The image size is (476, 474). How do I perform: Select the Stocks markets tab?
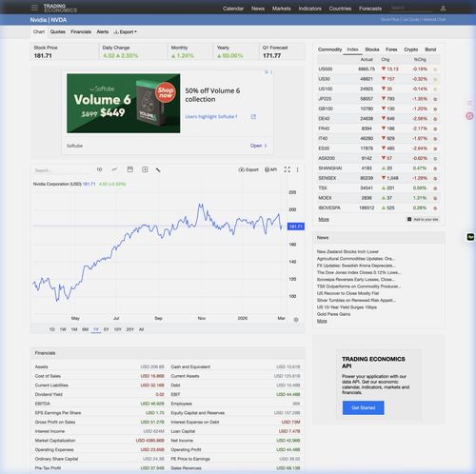click(x=372, y=49)
